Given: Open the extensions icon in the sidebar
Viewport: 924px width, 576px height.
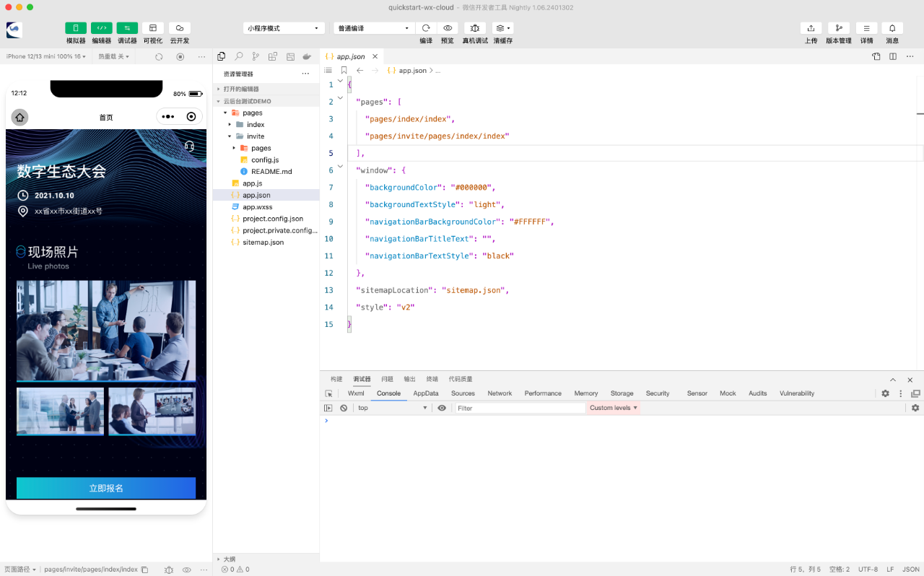Looking at the screenshot, I should coord(273,56).
